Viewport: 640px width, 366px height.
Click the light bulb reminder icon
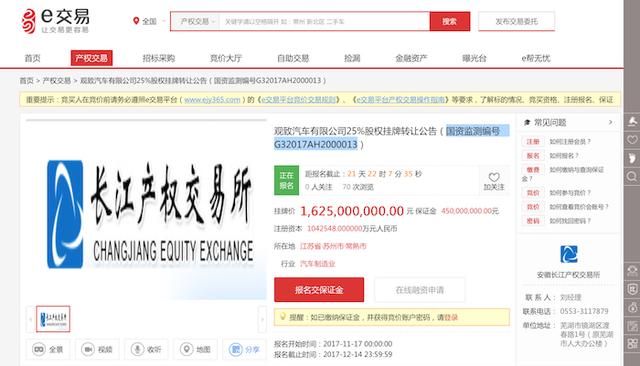pyautogui.click(x=282, y=317)
